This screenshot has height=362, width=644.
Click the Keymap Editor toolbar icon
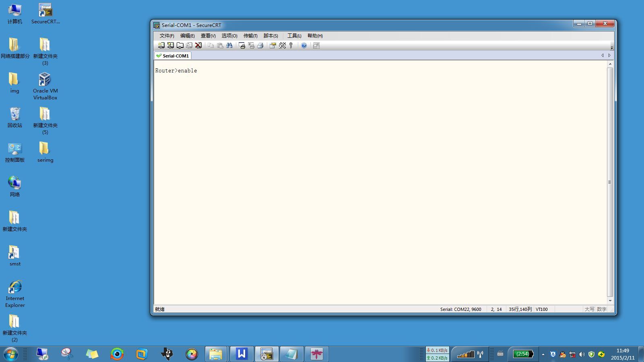point(282,45)
